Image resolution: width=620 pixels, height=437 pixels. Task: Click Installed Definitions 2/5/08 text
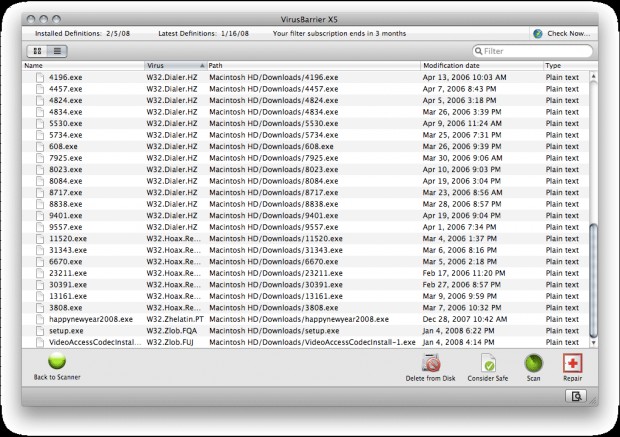click(x=82, y=34)
